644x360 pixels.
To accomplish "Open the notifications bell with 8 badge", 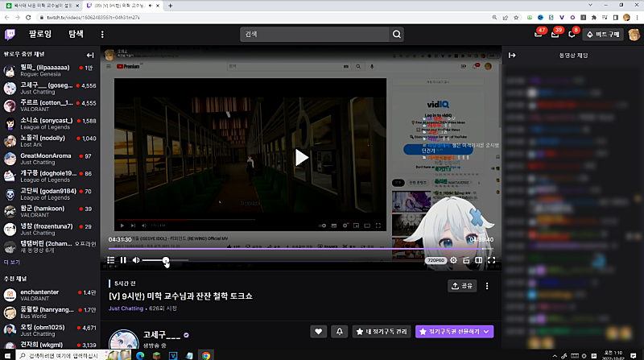I will tap(572, 34).
